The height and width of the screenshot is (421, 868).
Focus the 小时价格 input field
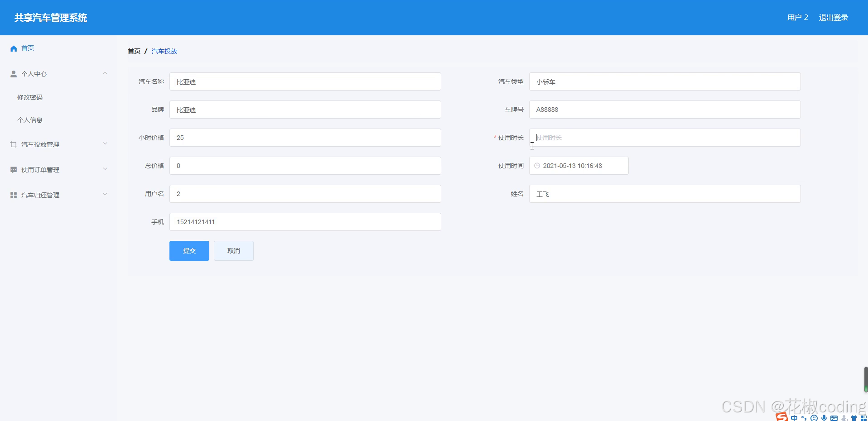point(305,138)
